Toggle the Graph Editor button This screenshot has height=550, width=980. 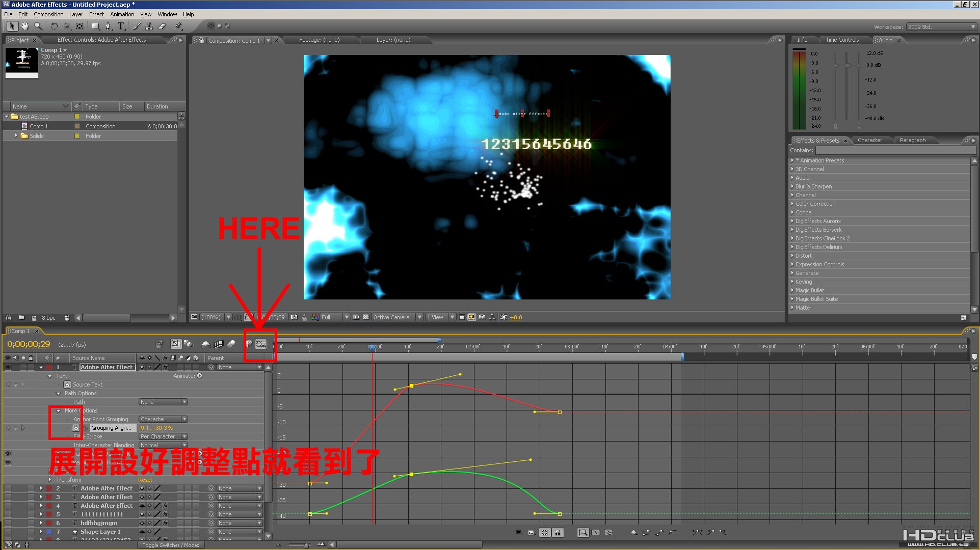(x=261, y=344)
